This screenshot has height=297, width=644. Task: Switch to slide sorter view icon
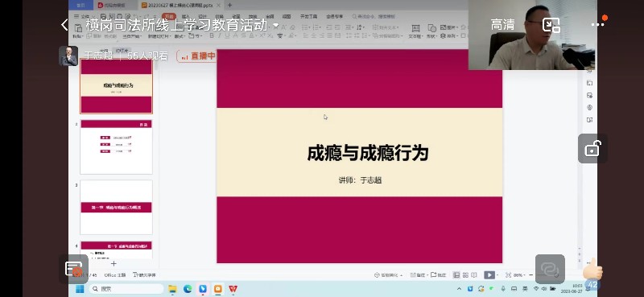(x=465, y=274)
